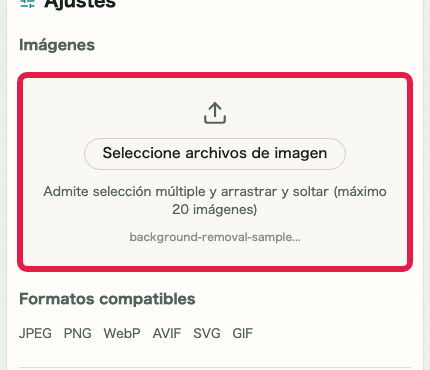Select the AVIF format label
This screenshot has width=430, height=370.
point(167,333)
